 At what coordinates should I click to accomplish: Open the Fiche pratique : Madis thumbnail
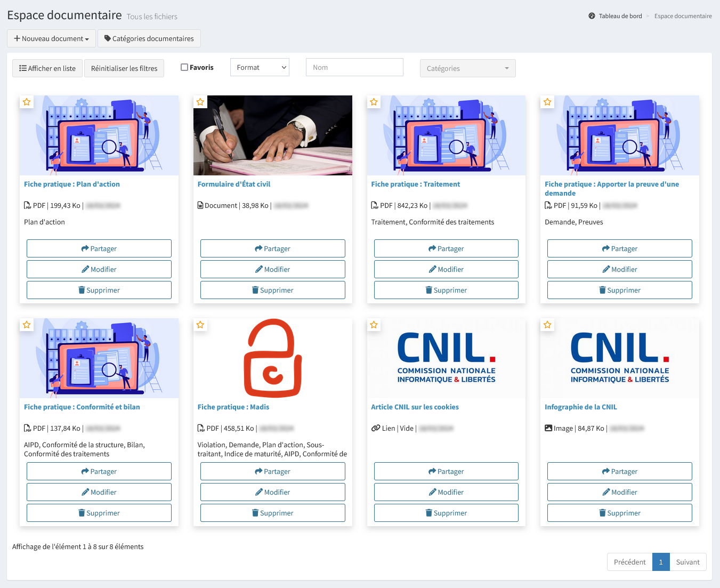(x=272, y=358)
